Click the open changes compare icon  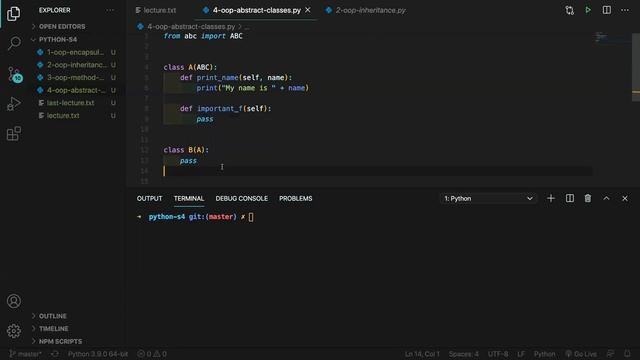pyautogui.click(x=569, y=10)
